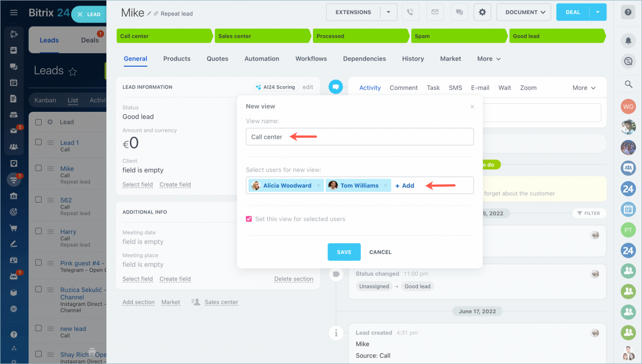Open the calendar icon in left sidebar
This screenshot has height=364, width=642.
[x=14, y=82]
